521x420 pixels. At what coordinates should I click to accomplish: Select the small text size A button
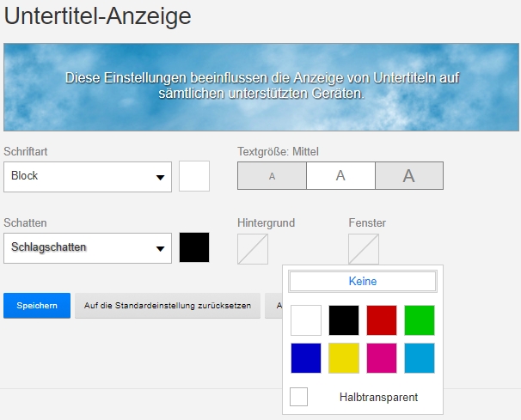pos(272,175)
